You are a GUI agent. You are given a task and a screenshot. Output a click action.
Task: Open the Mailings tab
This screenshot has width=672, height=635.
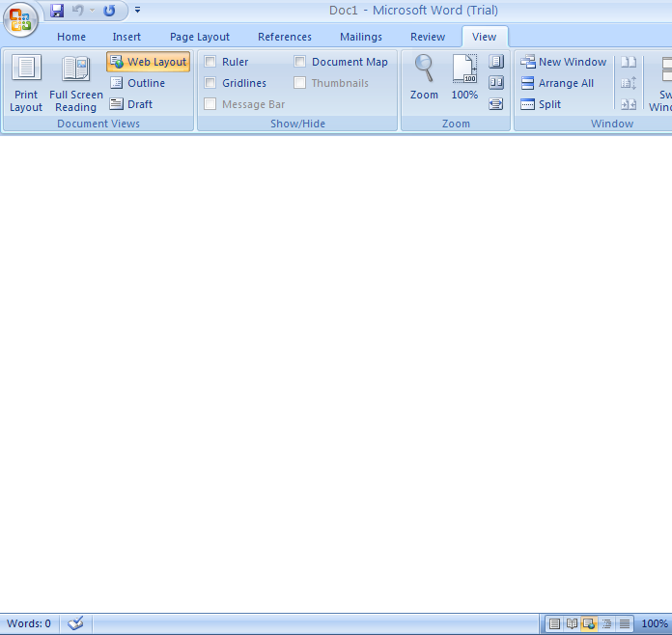(361, 37)
